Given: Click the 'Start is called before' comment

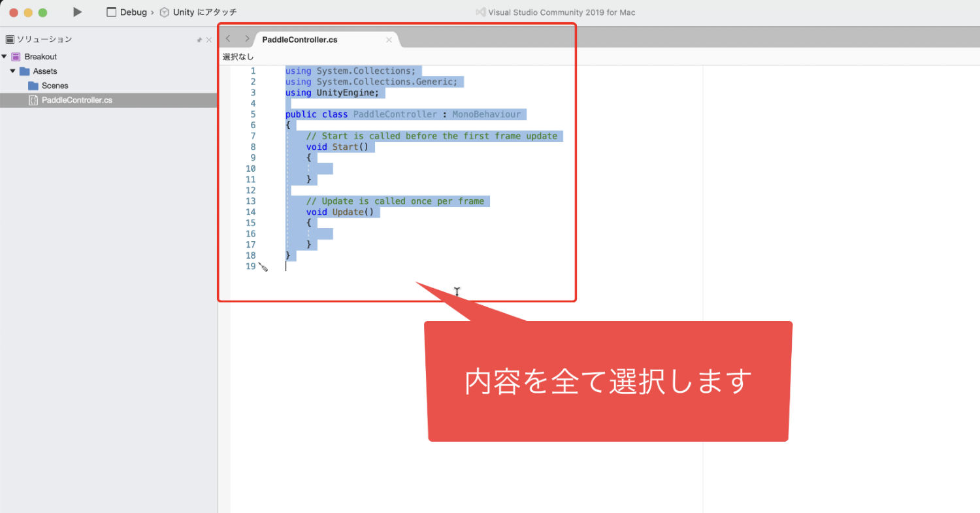Looking at the screenshot, I should pyautogui.click(x=432, y=136).
